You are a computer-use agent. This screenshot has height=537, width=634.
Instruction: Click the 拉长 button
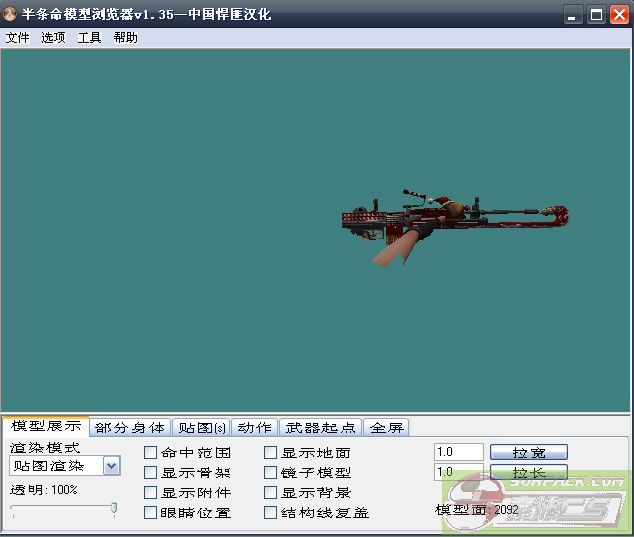528,472
